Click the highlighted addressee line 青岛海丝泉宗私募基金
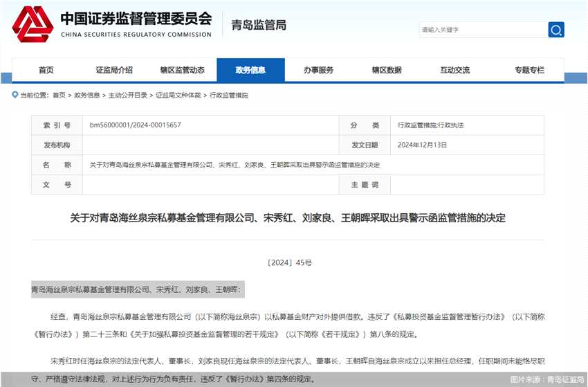This screenshot has width=588, height=387. [x=138, y=289]
